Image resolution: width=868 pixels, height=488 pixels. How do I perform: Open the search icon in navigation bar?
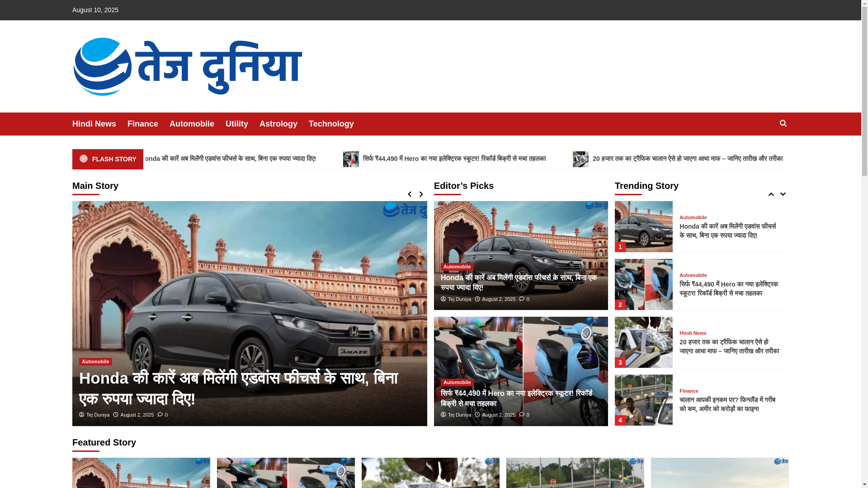pyautogui.click(x=783, y=123)
